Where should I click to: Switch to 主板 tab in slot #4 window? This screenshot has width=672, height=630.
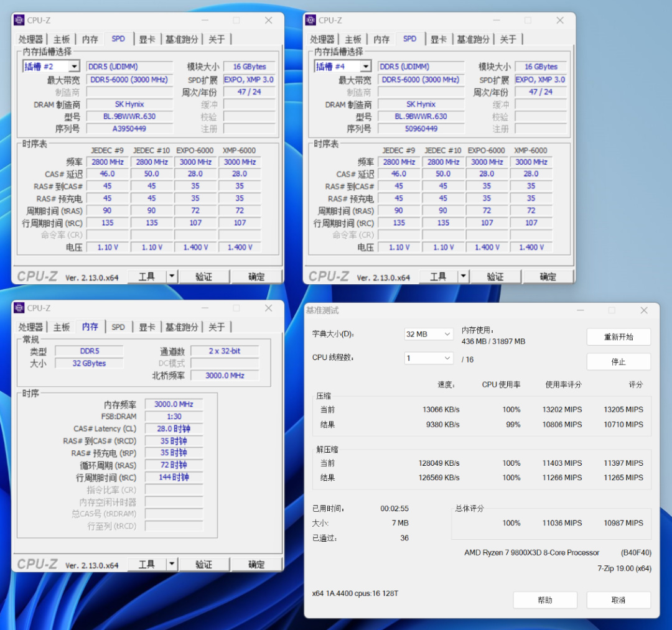pos(353,39)
